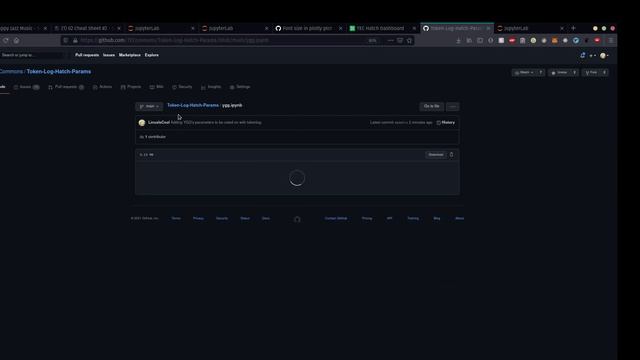Screen dimensions: 640x360
Task: Open GitHub Explore page
Action: click(151, 55)
